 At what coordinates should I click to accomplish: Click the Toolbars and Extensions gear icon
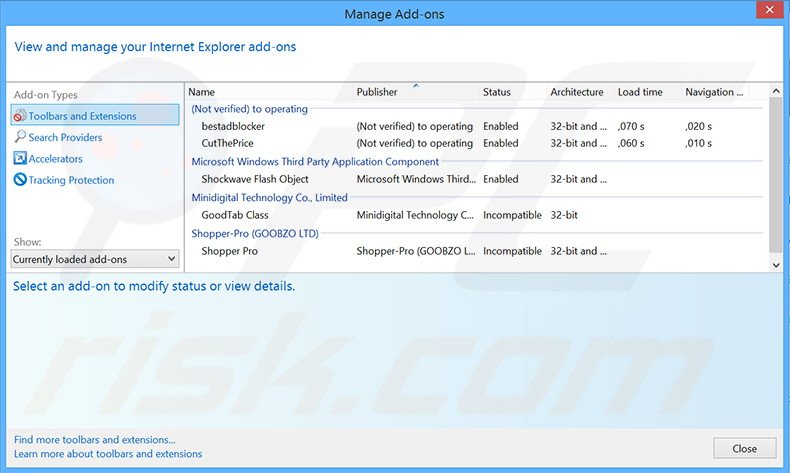[x=20, y=116]
